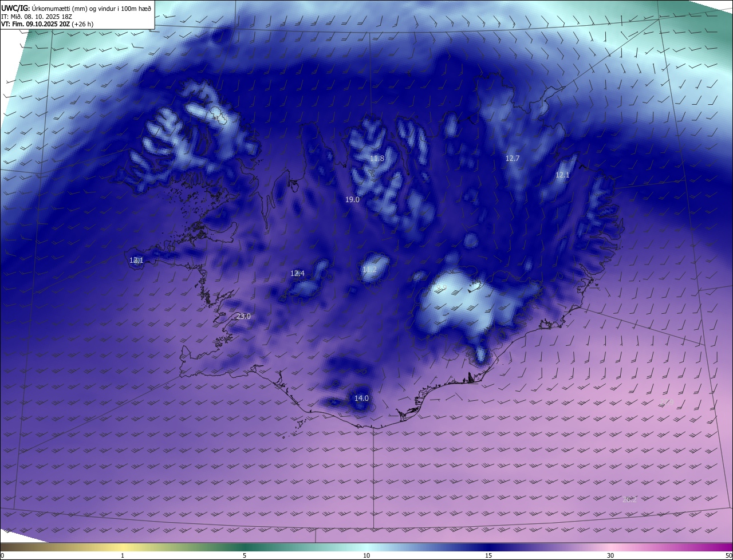Select the 26.2 label over the ocean
This screenshot has width=733, height=560.
[x=629, y=500]
